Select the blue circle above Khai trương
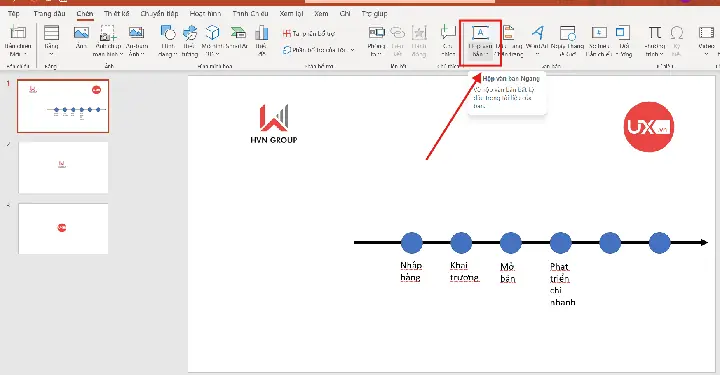 click(x=461, y=243)
